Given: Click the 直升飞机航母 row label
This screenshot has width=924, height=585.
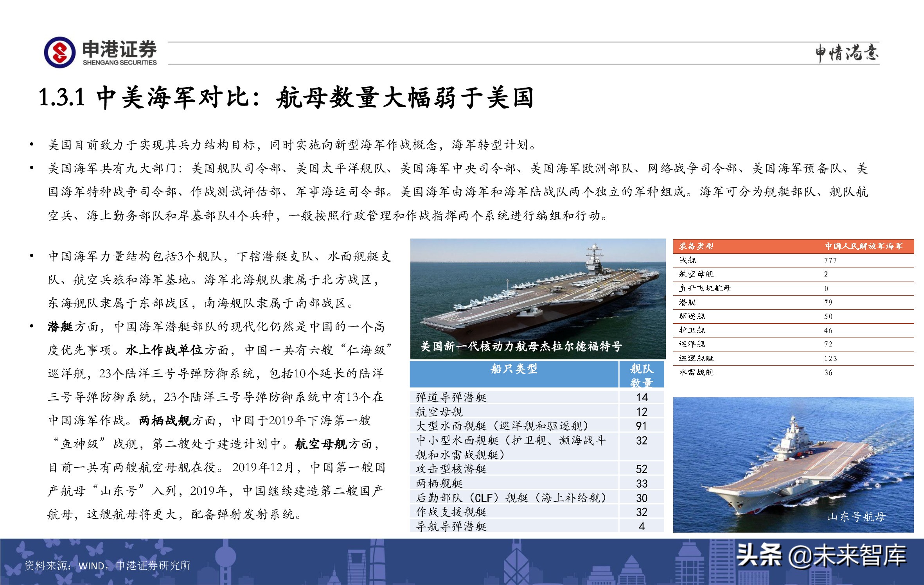Looking at the screenshot, I should 705,288.
